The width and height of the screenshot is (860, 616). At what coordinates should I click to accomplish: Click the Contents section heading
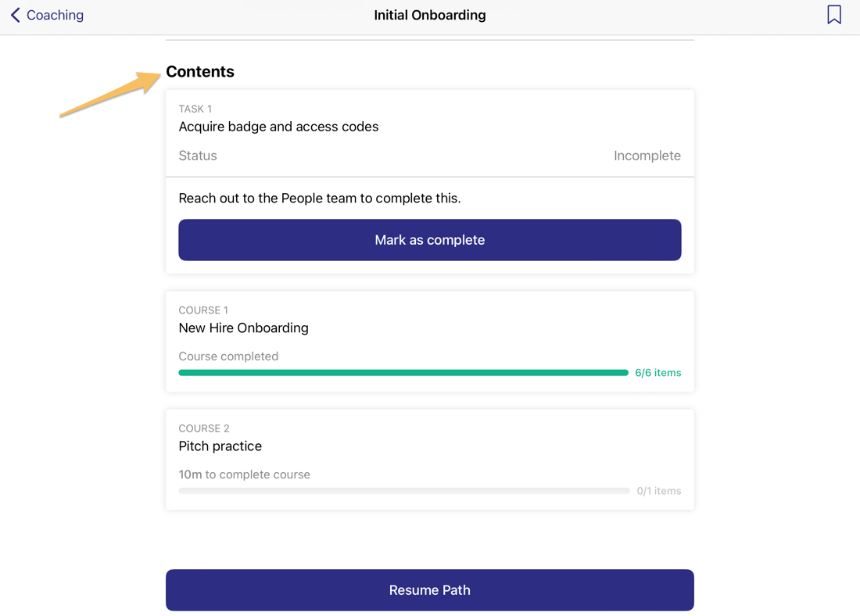tap(200, 71)
